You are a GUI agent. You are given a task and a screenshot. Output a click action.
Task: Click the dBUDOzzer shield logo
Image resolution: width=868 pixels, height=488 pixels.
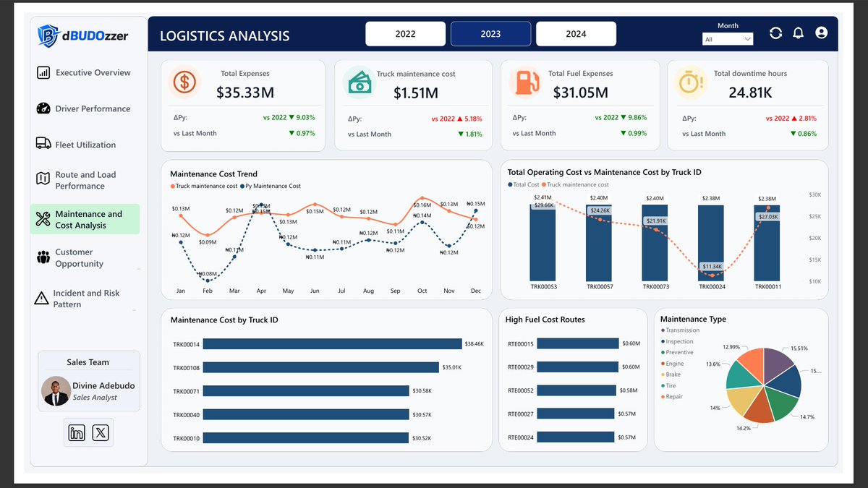click(48, 35)
